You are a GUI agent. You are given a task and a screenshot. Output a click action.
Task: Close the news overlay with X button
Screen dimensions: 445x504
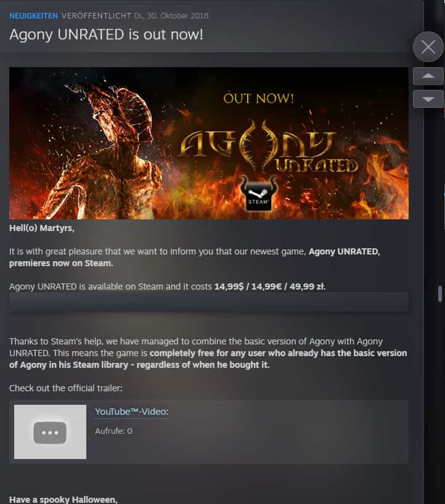428,47
